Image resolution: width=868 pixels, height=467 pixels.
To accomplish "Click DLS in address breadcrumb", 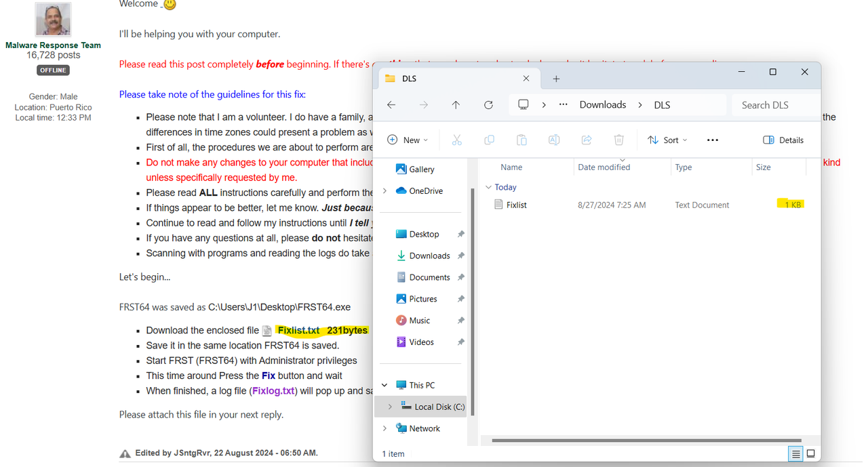I will coord(662,105).
